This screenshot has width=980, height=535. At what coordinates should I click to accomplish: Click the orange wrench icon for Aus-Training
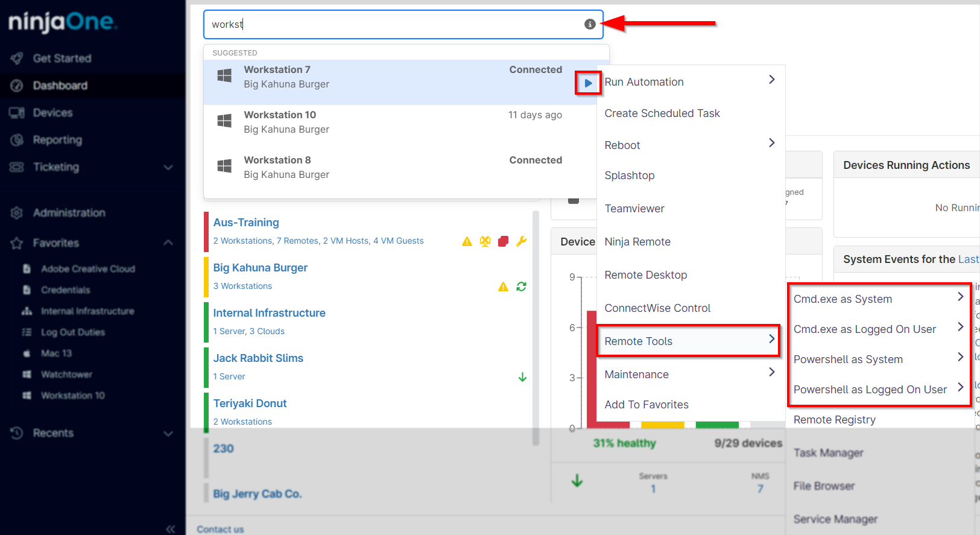tap(522, 241)
